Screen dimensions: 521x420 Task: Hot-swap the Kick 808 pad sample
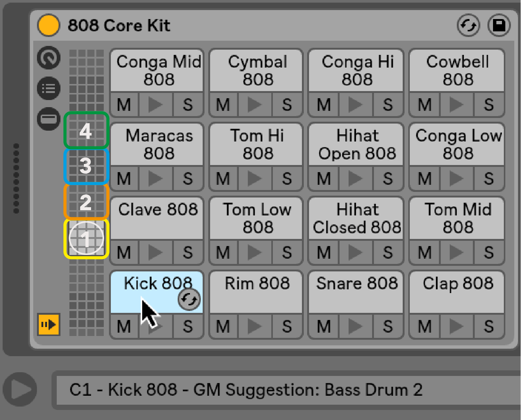[189, 299]
